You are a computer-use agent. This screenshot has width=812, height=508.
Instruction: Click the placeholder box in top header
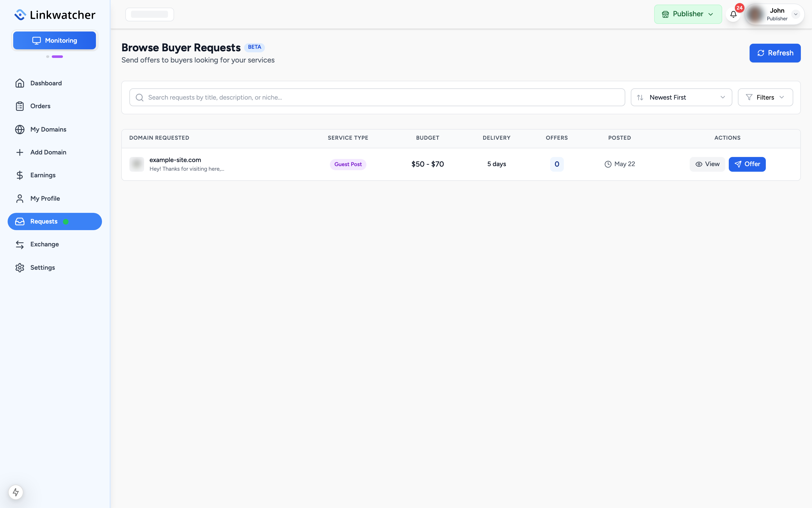150,14
